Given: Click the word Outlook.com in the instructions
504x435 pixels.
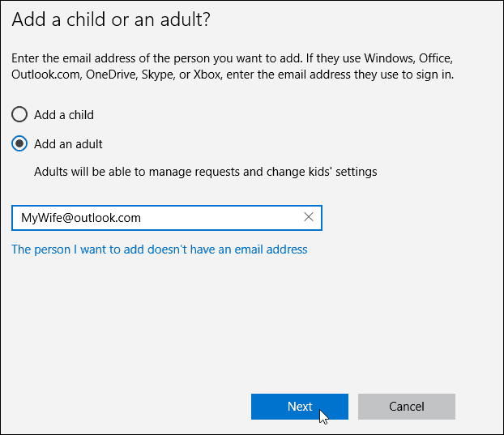Looking at the screenshot, I should 47,75.
